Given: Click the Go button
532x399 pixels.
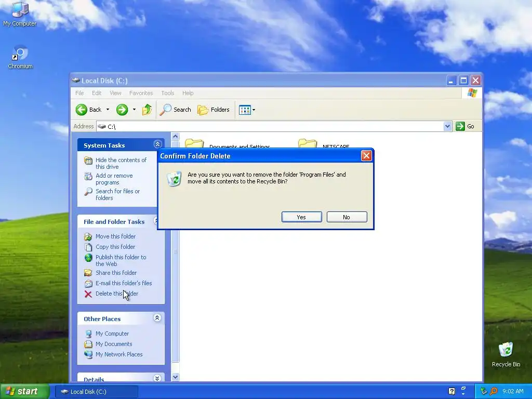Looking at the screenshot, I should click(x=465, y=126).
